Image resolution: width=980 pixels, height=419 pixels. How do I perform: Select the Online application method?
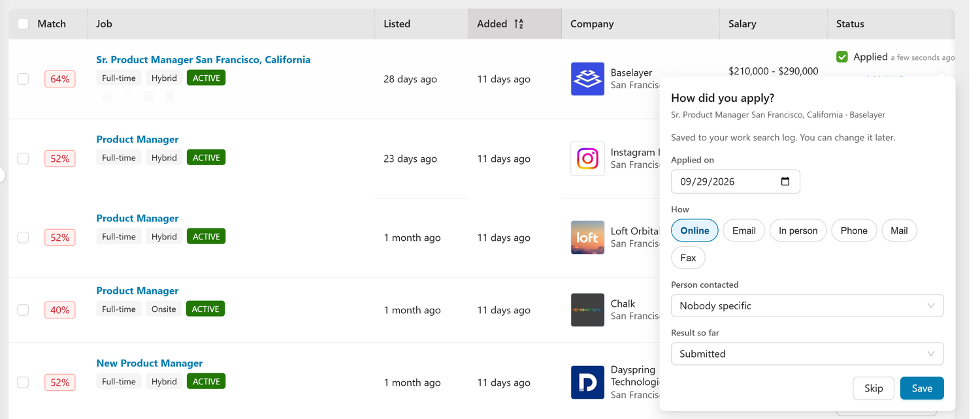coord(694,230)
